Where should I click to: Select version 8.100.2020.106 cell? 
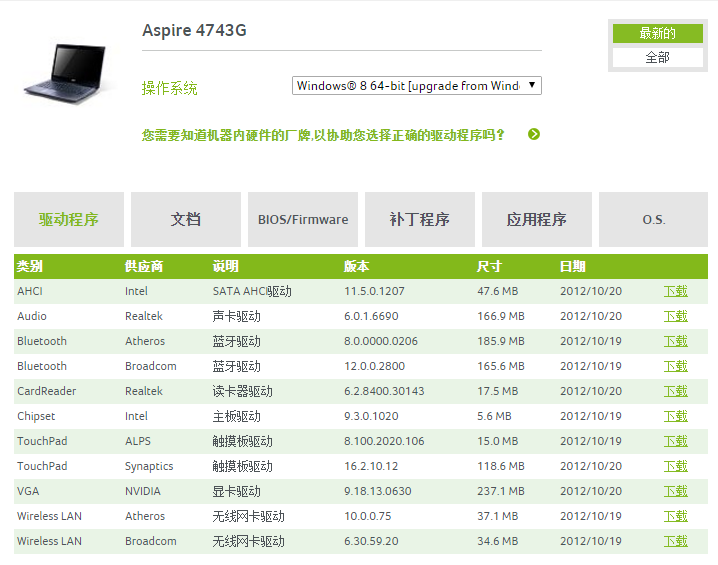(384, 441)
